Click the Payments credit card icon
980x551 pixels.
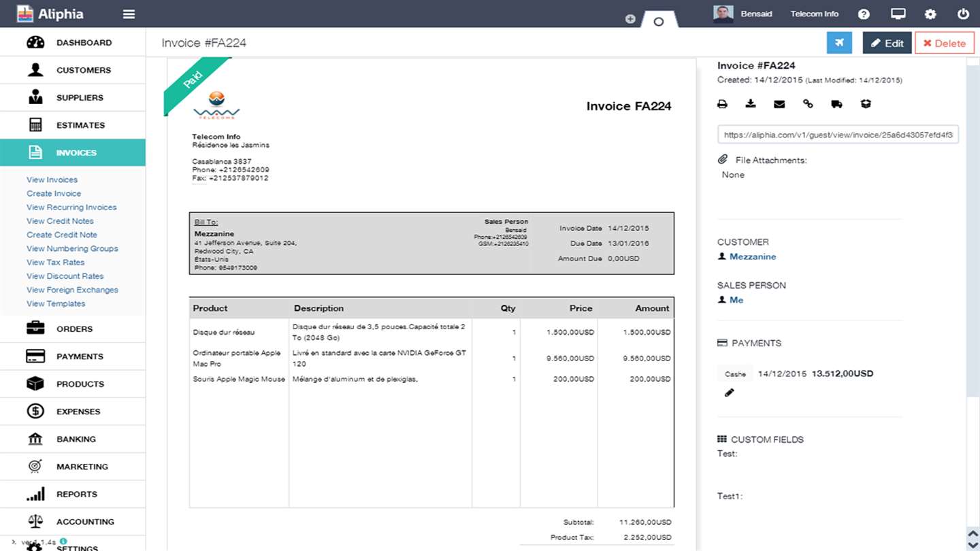tap(35, 356)
